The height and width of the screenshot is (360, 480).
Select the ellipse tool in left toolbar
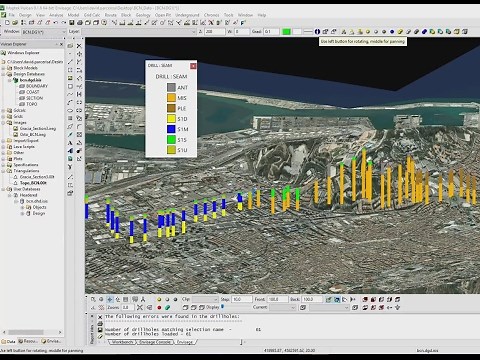70,110
